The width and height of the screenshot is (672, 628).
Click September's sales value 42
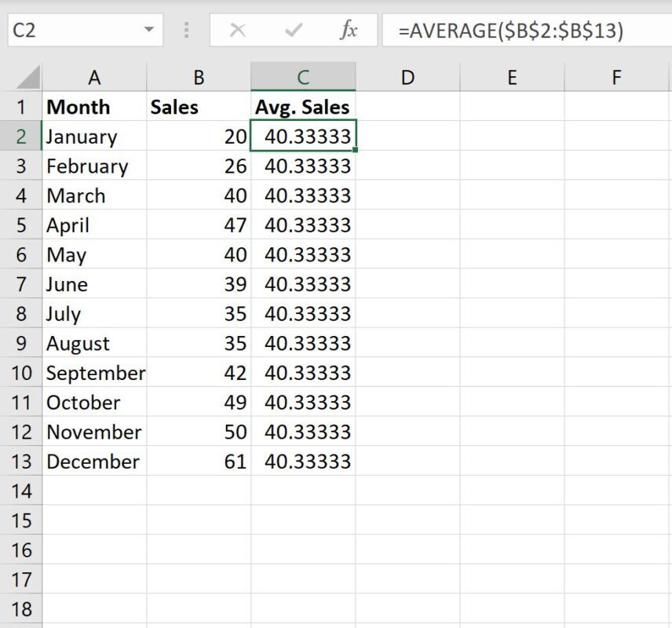[199, 373]
